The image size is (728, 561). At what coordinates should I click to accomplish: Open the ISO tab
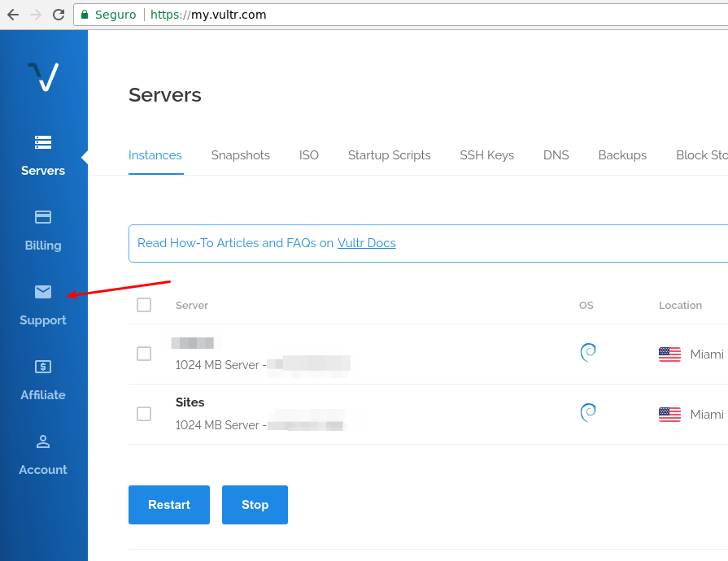(309, 155)
